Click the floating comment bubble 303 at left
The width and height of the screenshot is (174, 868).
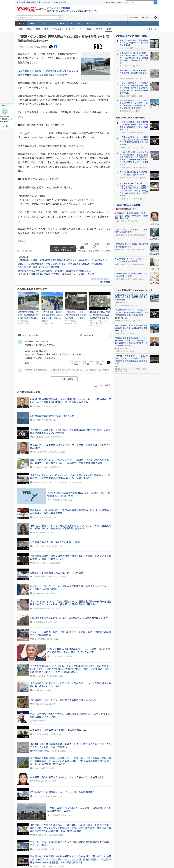pyautogui.click(x=5, y=105)
